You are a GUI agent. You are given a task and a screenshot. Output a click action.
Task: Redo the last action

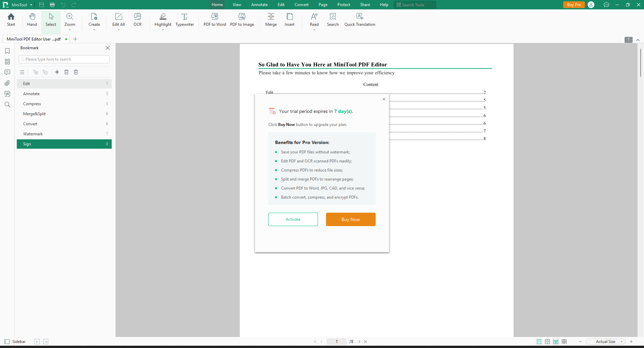74,5
